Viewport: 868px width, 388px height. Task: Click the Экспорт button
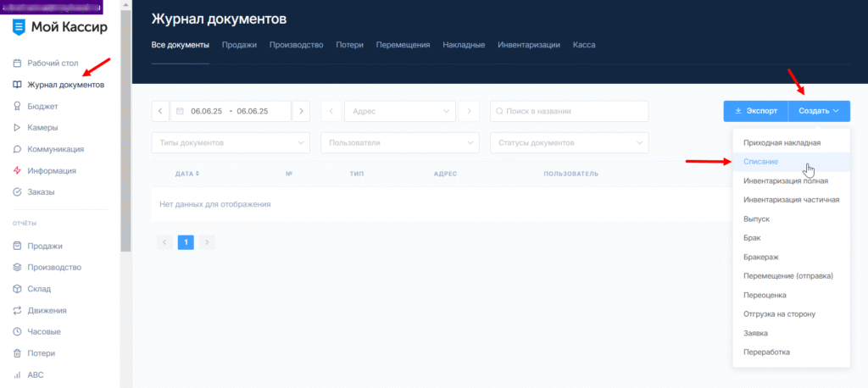756,111
